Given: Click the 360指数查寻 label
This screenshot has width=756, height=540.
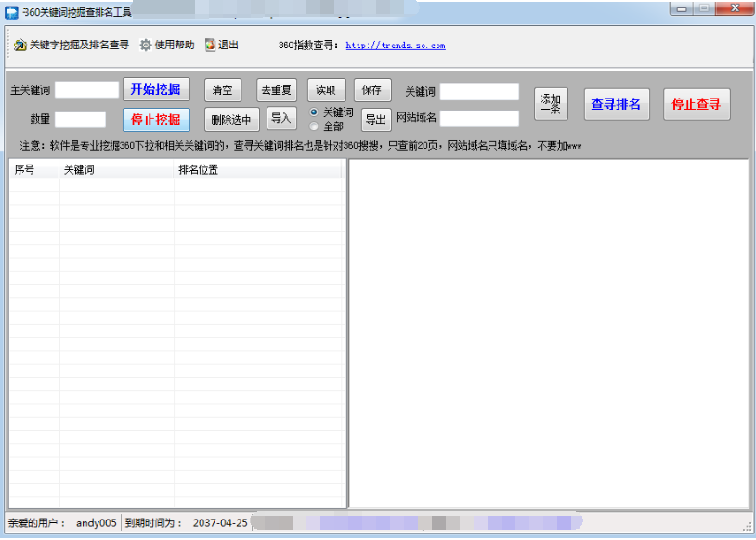Looking at the screenshot, I should [x=308, y=46].
